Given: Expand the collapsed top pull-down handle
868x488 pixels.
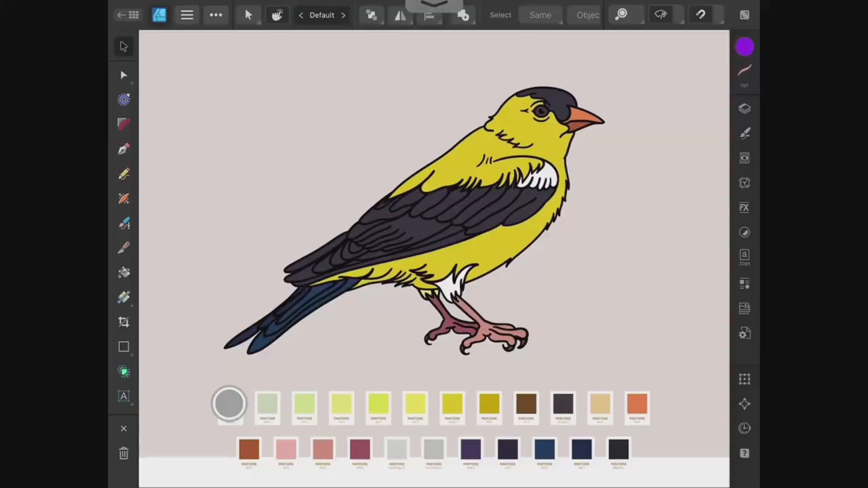Looking at the screenshot, I should [x=434, y=5].
